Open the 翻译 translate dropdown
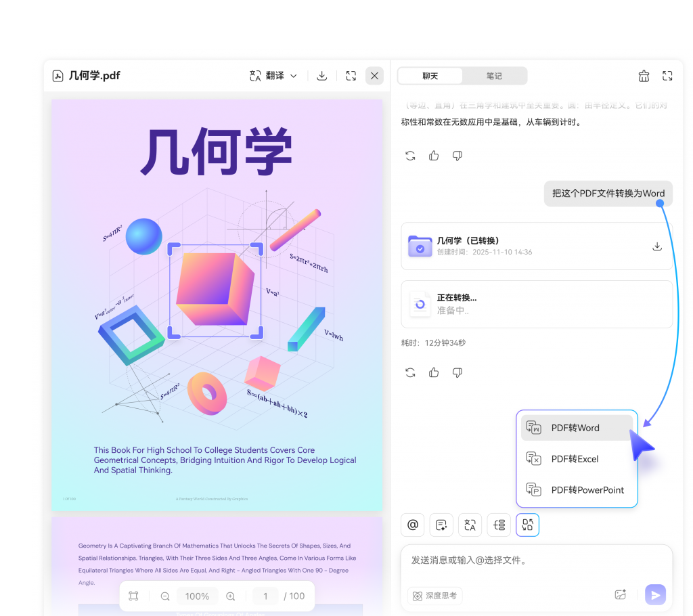Viewport: 693px width, 616px height. [273, 75]
